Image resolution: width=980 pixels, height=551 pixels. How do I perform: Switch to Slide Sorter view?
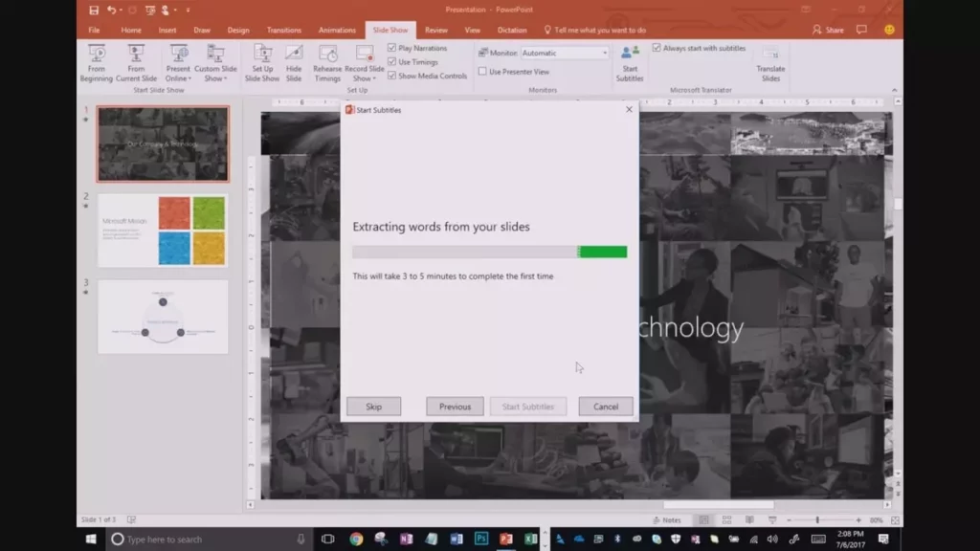coord(727,519)
